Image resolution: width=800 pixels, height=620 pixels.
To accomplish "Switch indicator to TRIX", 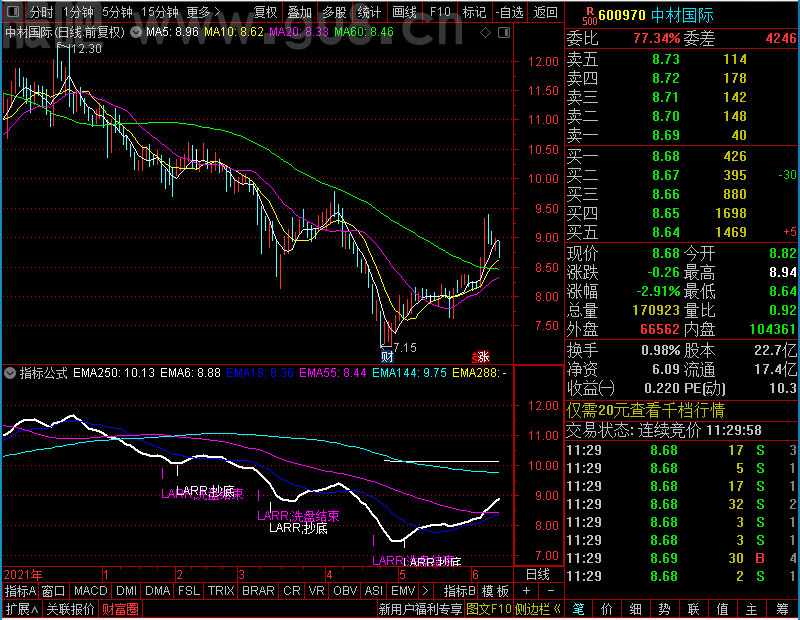I will pos(220,591).
